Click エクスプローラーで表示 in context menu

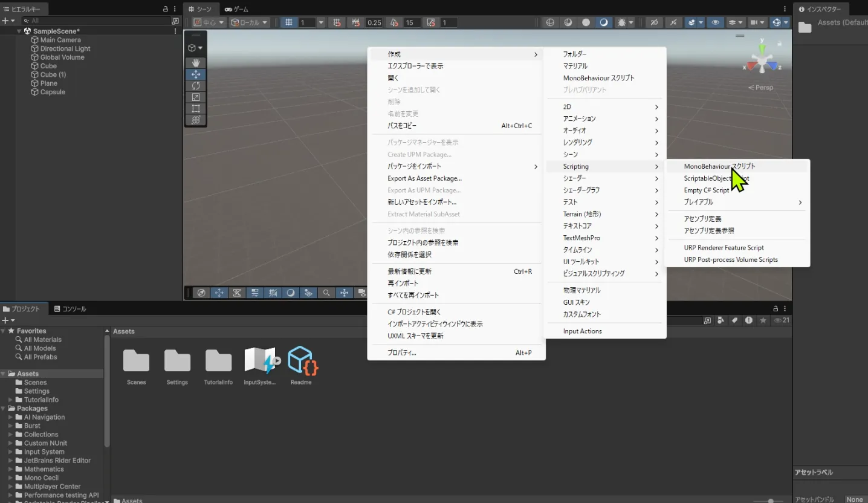click(415, 66)
